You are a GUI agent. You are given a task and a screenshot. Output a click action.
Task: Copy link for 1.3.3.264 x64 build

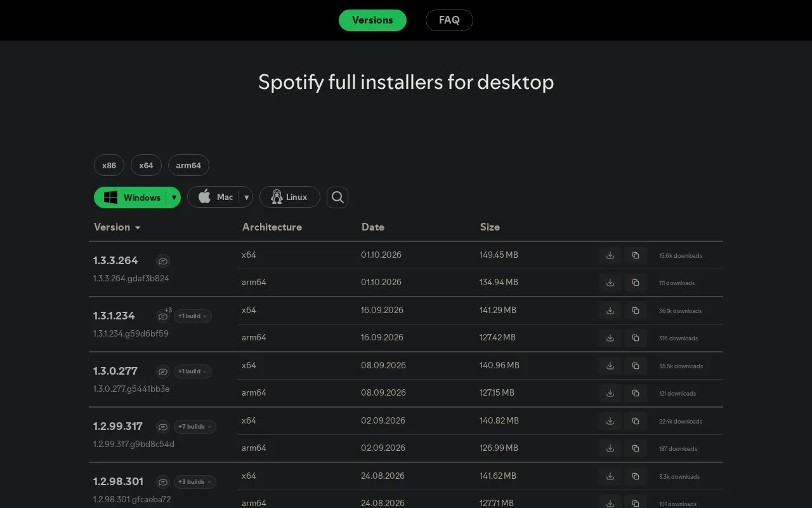point(636,255)
